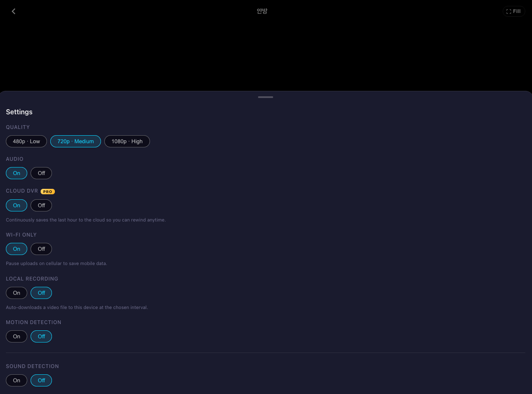Click the camera title 안방
532x394 pixels.
click(262, 11)
